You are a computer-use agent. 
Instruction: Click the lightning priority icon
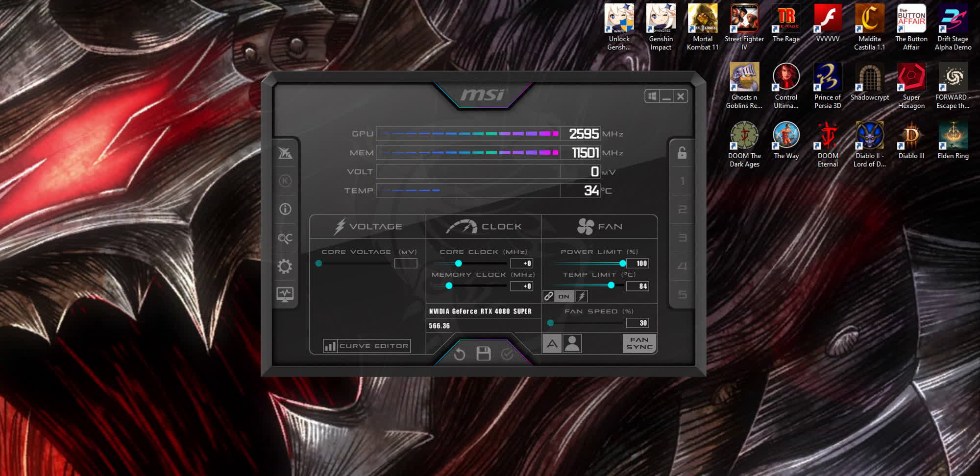click(x=582, y=296)
